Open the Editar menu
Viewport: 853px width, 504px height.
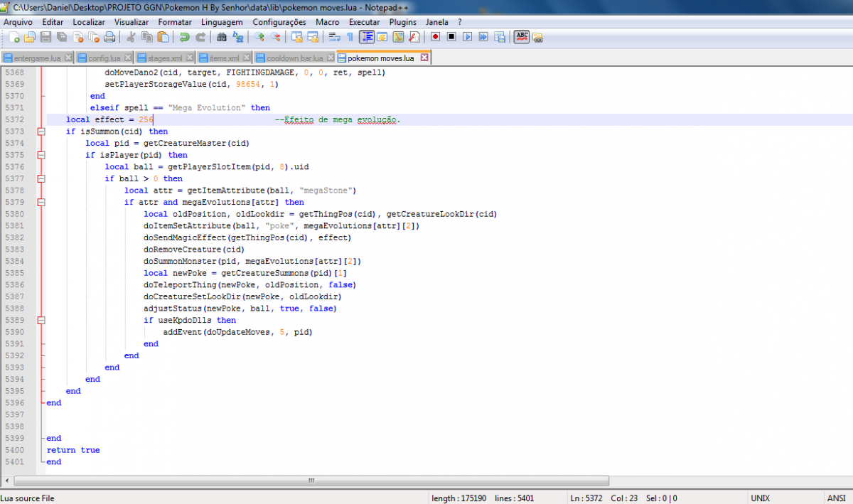[x=53, y=22]
